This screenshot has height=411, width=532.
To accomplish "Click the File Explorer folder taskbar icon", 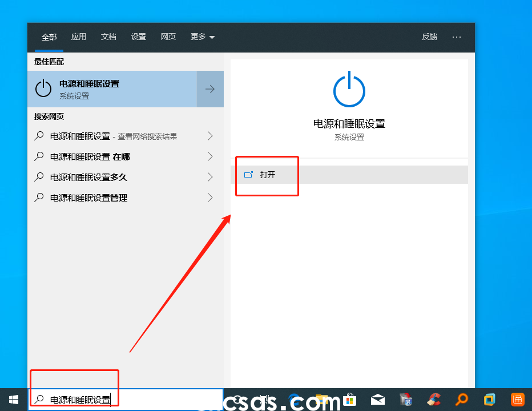I will 321,400.
